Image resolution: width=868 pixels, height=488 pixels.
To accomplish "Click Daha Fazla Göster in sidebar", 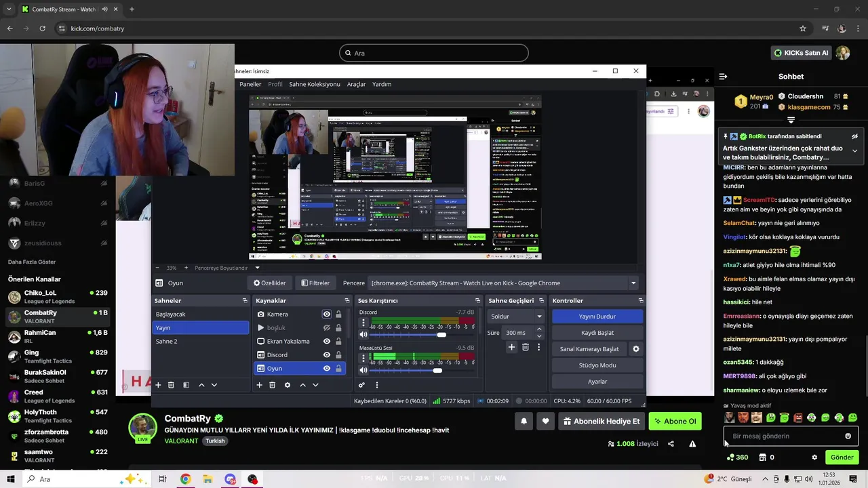I will (x=32, y=262).
